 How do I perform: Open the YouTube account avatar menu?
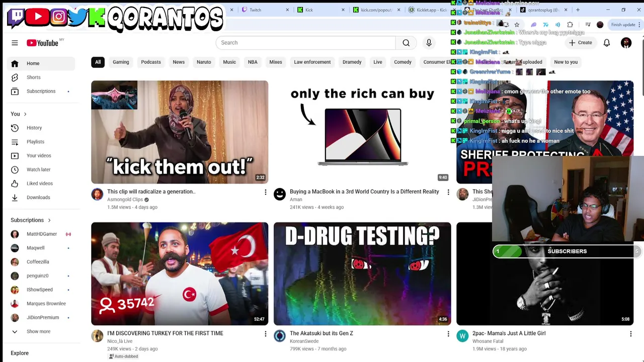[626, 43]
